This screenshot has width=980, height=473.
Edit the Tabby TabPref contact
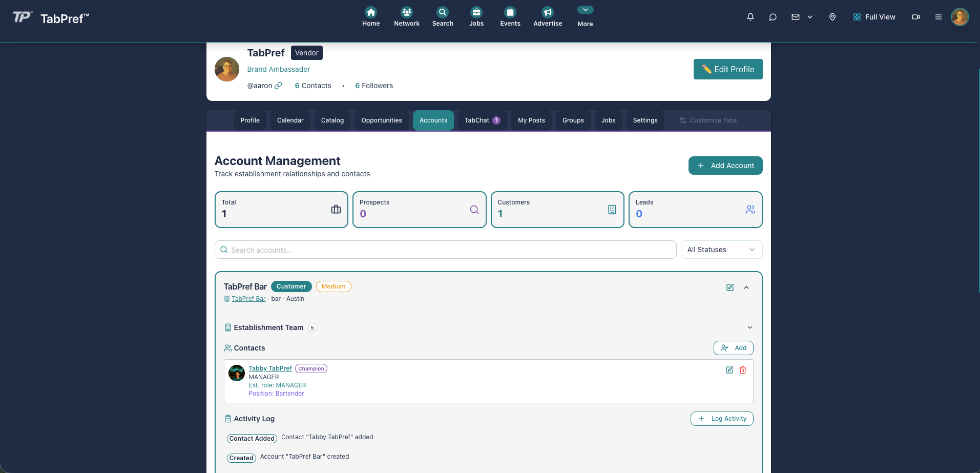(x=729, y=370)
